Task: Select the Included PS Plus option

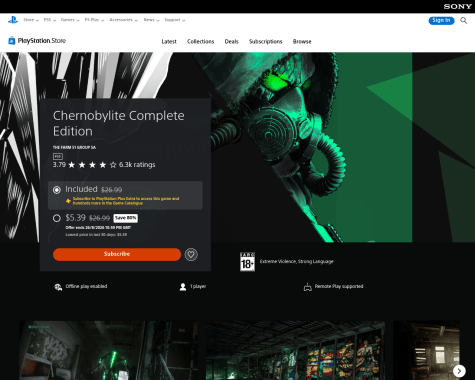Action: (57, 190)
